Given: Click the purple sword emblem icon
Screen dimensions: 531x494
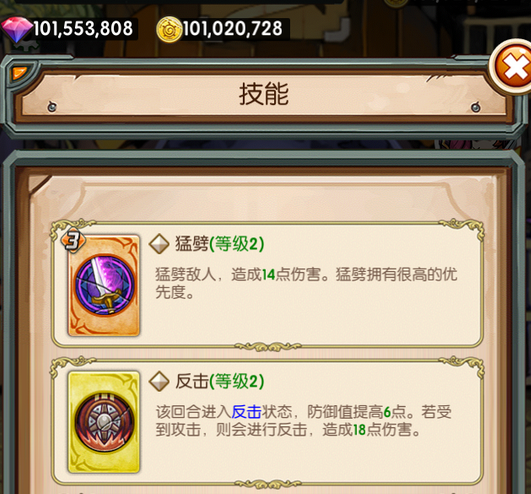Looking at the screenshot, I should 104,285.
